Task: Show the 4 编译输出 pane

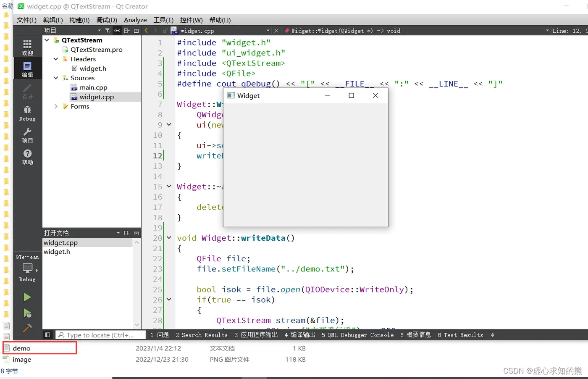Action: pyautogui.click(x=300, y=335)
